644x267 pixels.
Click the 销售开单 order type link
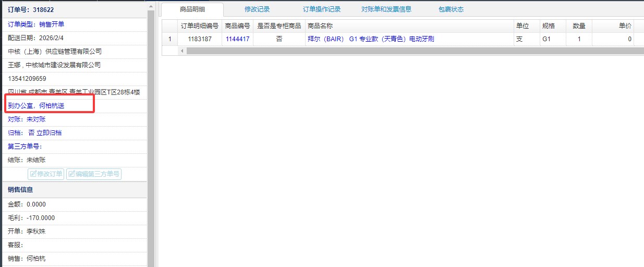click(x=52, y=25)
